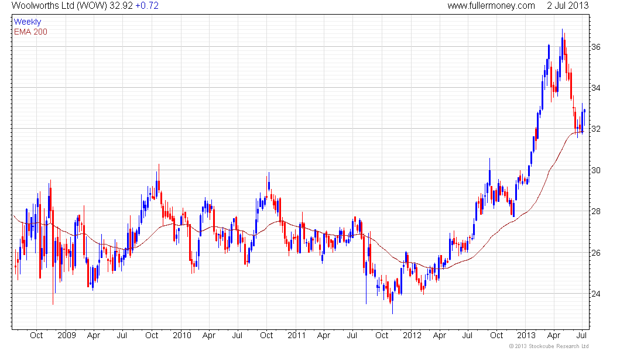Click the 32.92 last price value
The height and width of the screenshot is (351, 644).
(x=121, y=6)
